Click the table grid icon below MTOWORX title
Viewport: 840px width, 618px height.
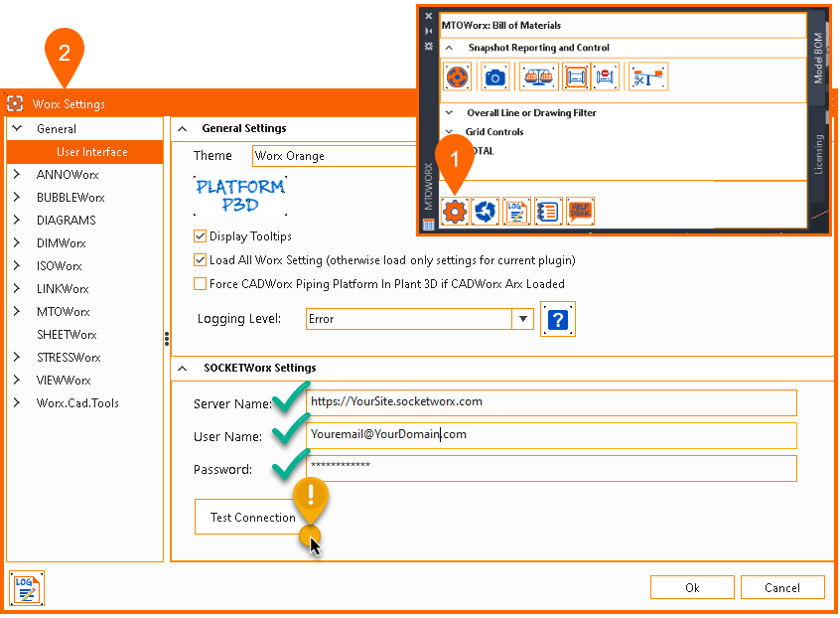click(429, 225)
